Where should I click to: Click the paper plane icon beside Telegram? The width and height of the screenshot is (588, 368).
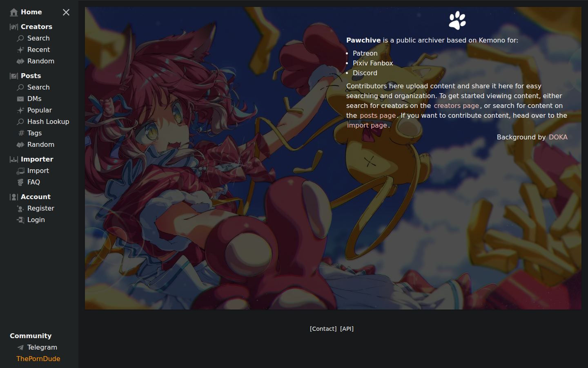pos(20,348)
